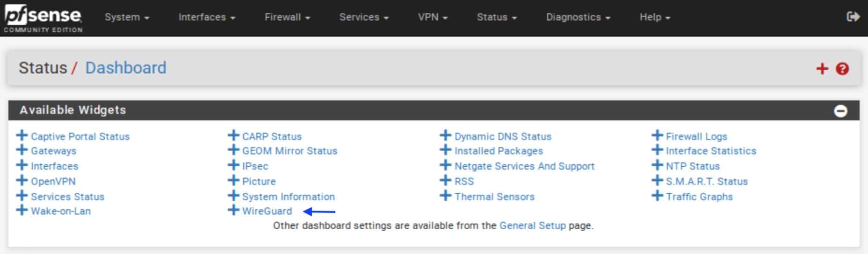Viewport: 868px width, 254px height.
Task: Select the OpenVPN widget link
Action: click(53, 181)
